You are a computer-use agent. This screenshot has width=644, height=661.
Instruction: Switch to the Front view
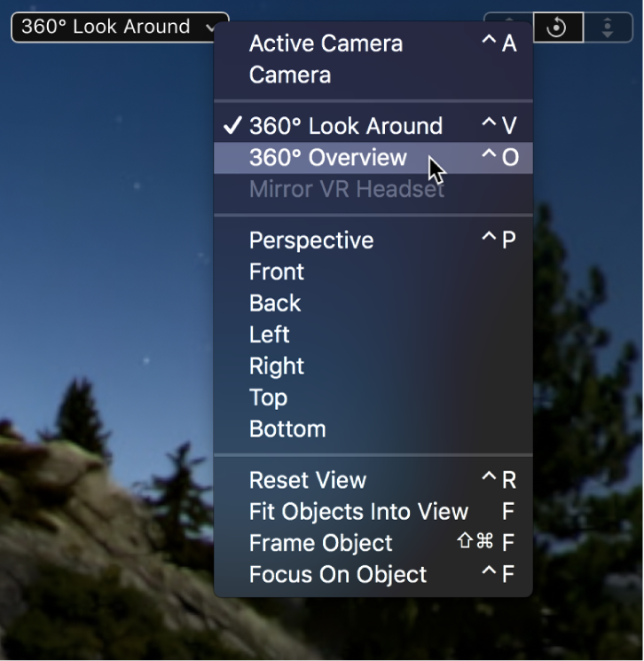tap(277, 271)
